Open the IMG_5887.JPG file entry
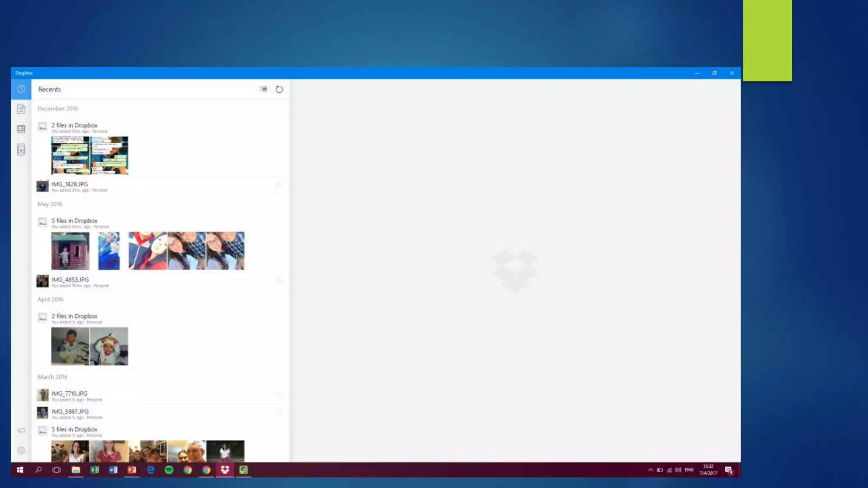The height and width of the screenshot is (488, 868). coord(70,412)
